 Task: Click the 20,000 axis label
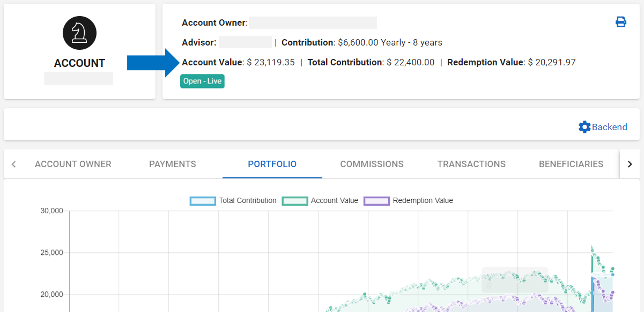pyautogui.click(x=51, y=295)
